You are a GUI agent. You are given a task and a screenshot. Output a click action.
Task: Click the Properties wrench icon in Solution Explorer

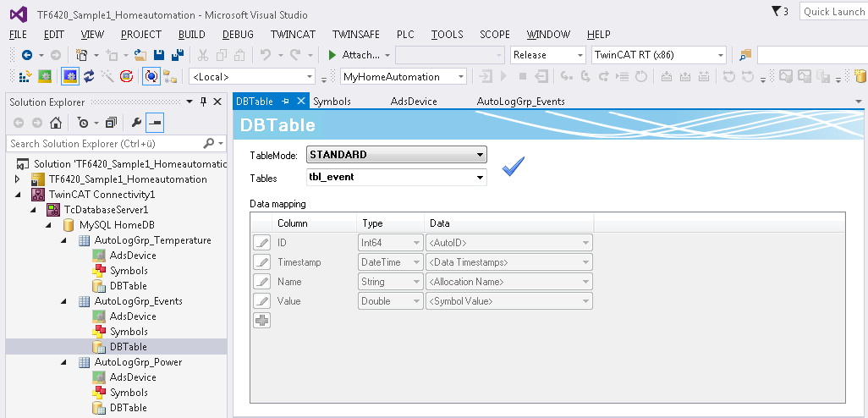click(x=136, y=123)
